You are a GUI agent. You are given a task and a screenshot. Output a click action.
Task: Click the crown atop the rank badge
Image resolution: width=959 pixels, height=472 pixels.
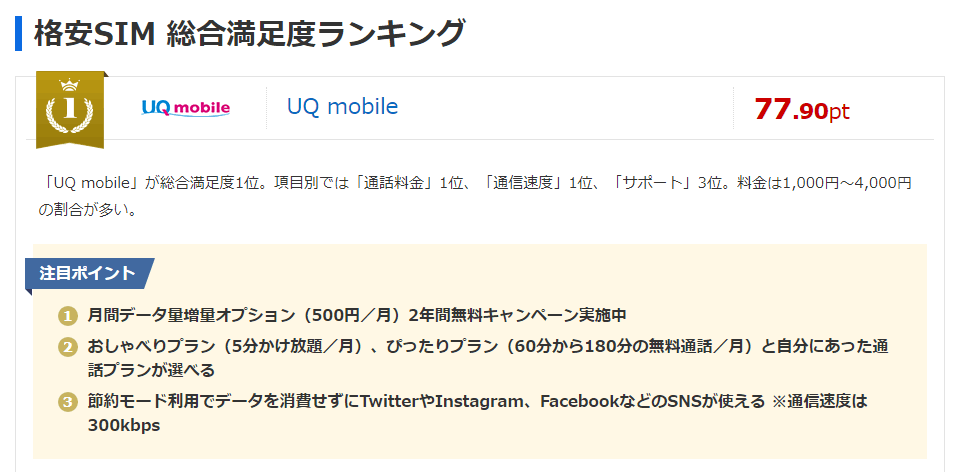click(71, 84)
